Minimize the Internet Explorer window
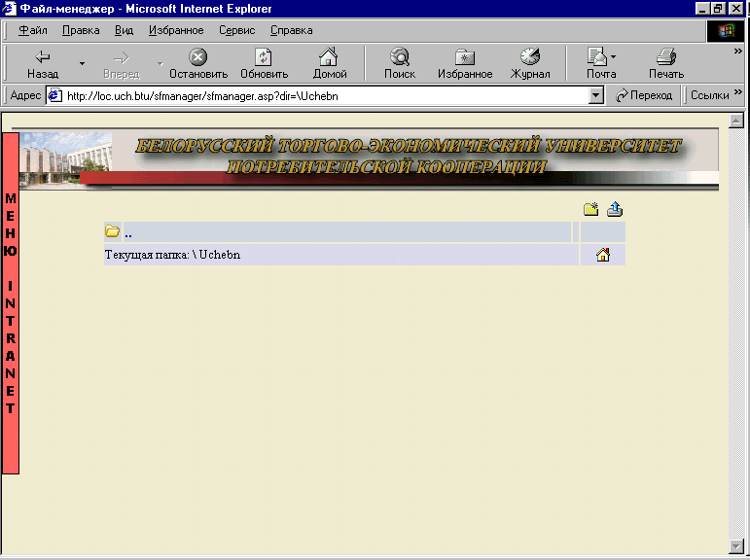Screen dimensions: 750x560 701,8
